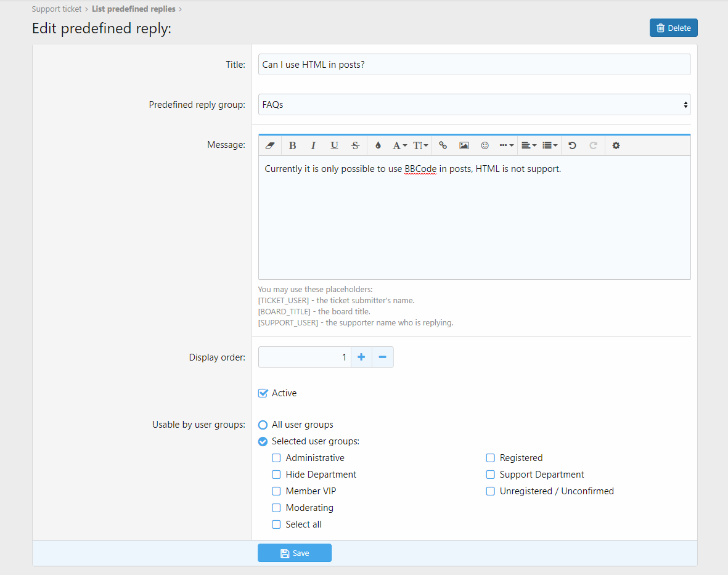Undo the last editor change
Screen dimensions: 728x575
pos(572,145)
